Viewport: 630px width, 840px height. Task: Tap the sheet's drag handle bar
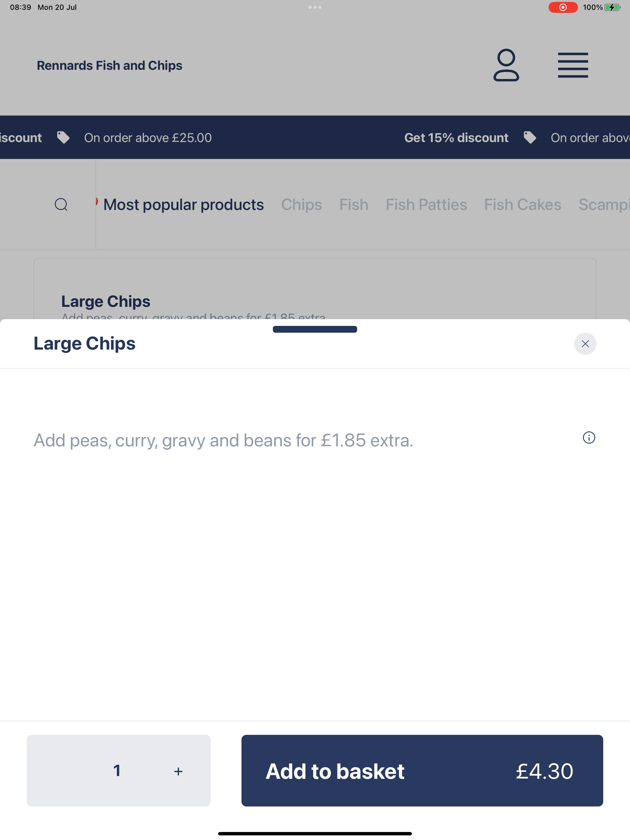pos(315,329)
